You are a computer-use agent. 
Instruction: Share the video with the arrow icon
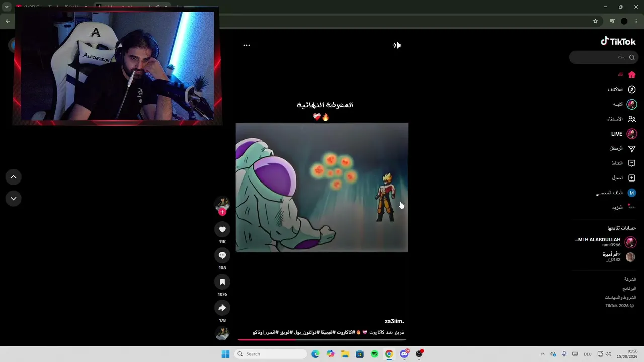tap(222, 308)
